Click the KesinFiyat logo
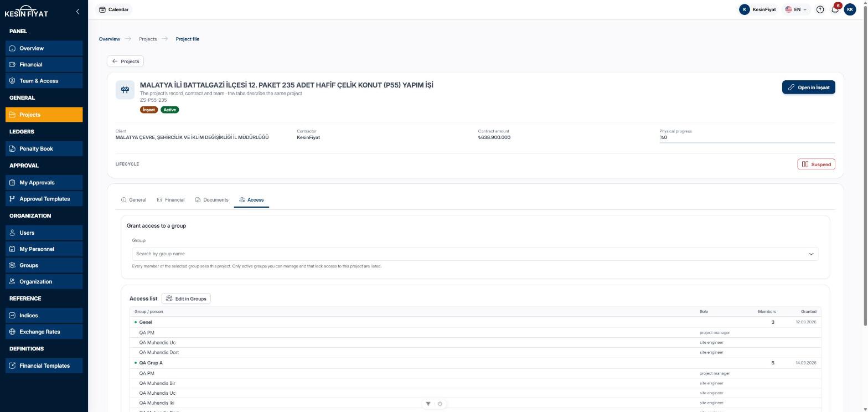Viewport: 868px width, 412px height. (26, 11)
